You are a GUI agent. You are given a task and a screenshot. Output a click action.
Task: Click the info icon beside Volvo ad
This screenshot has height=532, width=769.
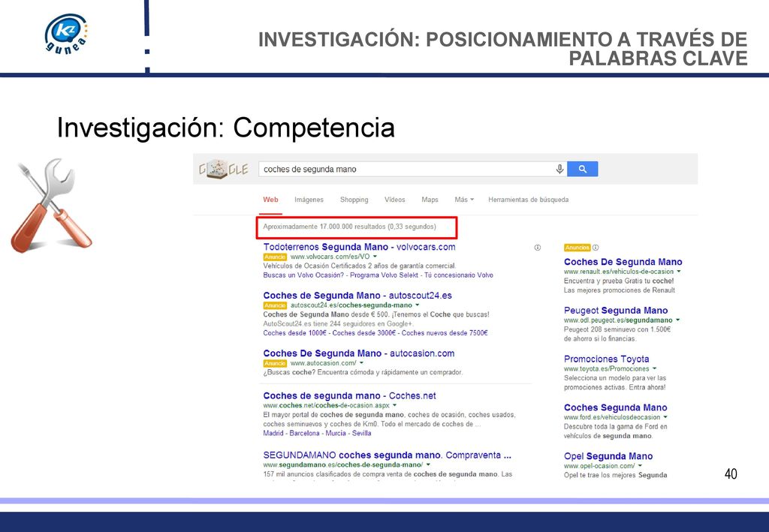click(538, 248)
